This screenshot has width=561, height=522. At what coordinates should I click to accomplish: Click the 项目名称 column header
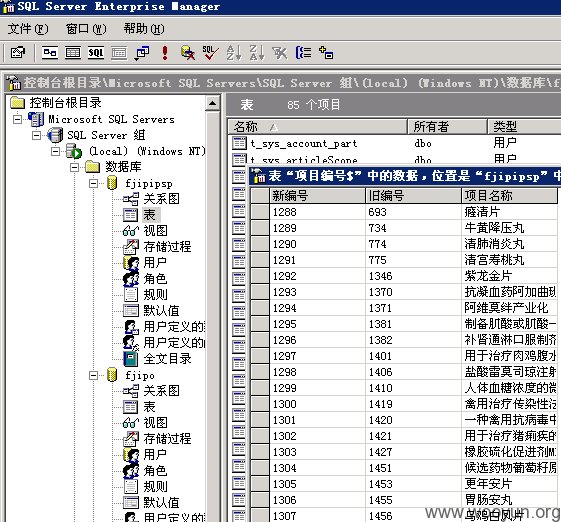pos(510,196)
